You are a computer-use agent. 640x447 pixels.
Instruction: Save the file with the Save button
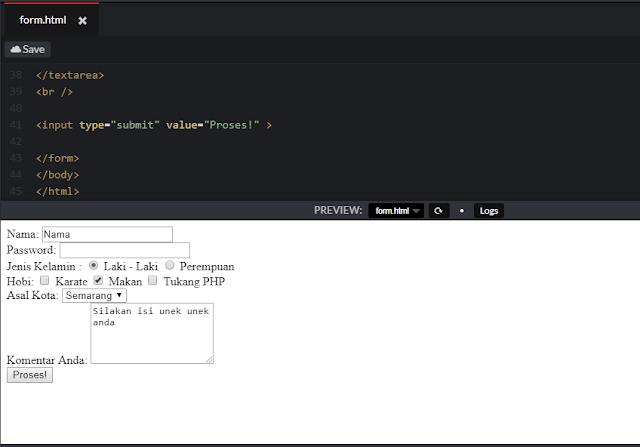tap(28, 49)
